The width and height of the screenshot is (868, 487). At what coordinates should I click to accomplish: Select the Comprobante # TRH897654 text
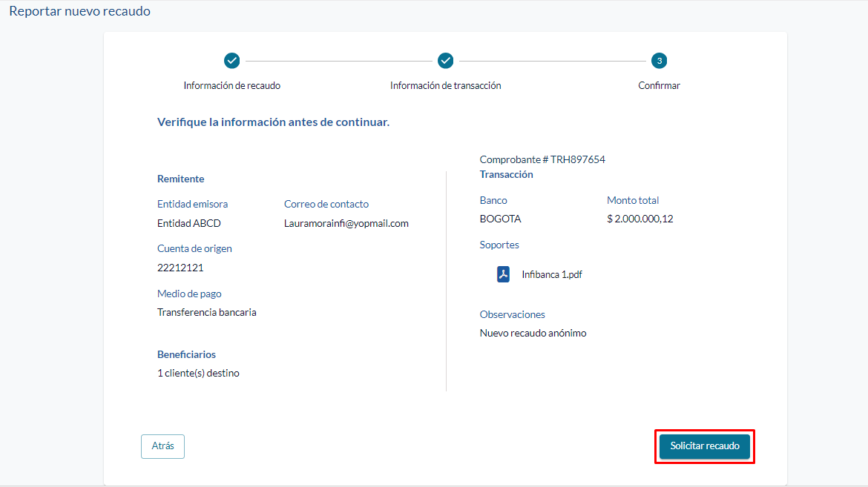542,160
